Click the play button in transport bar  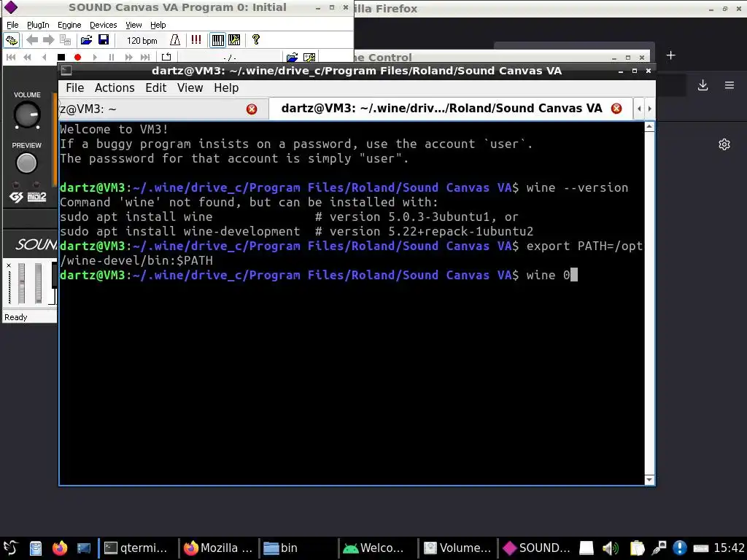(95, 57)
